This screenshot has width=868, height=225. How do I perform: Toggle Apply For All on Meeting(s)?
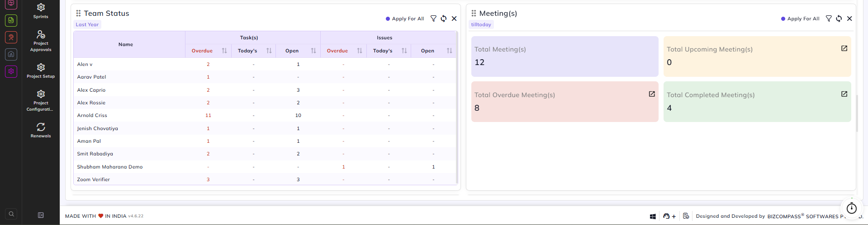[x=800, y=19]
